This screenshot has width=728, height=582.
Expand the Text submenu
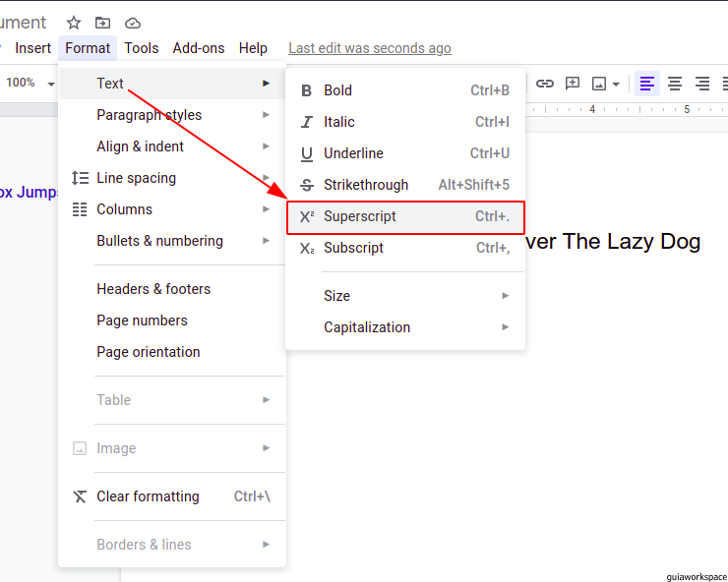pos(172,84)
